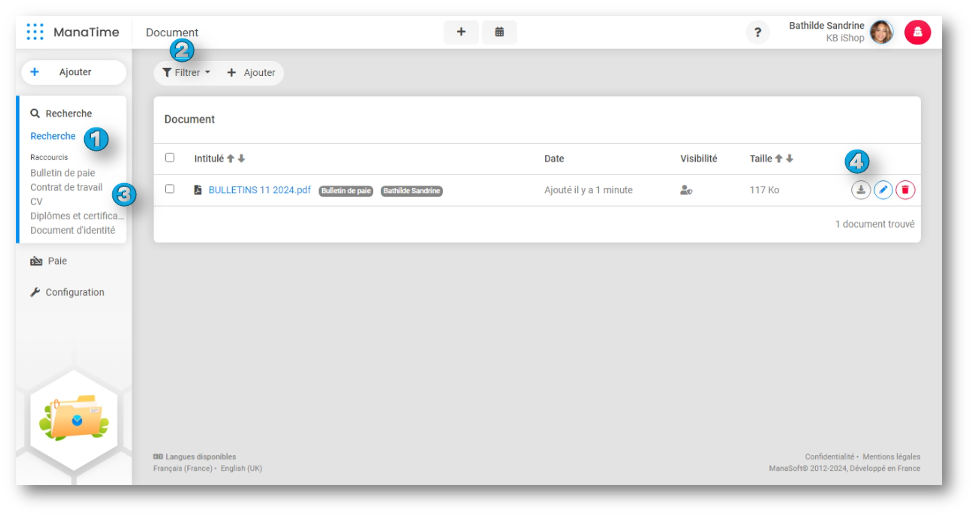Click the PDF file icon before BULLETINS
Viewport: 973px width, 516px height.
(197, 190)
